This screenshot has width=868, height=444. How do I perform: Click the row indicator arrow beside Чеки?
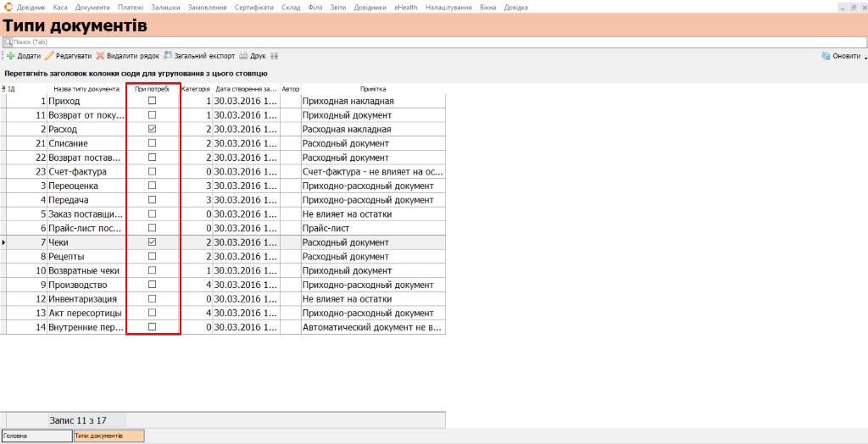point(3,242)
